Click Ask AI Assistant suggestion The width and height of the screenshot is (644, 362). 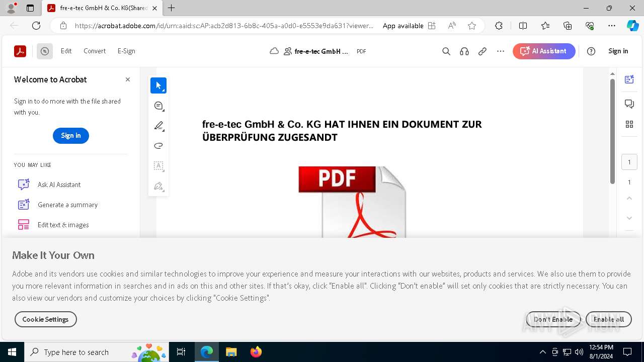tap(59, 185)
